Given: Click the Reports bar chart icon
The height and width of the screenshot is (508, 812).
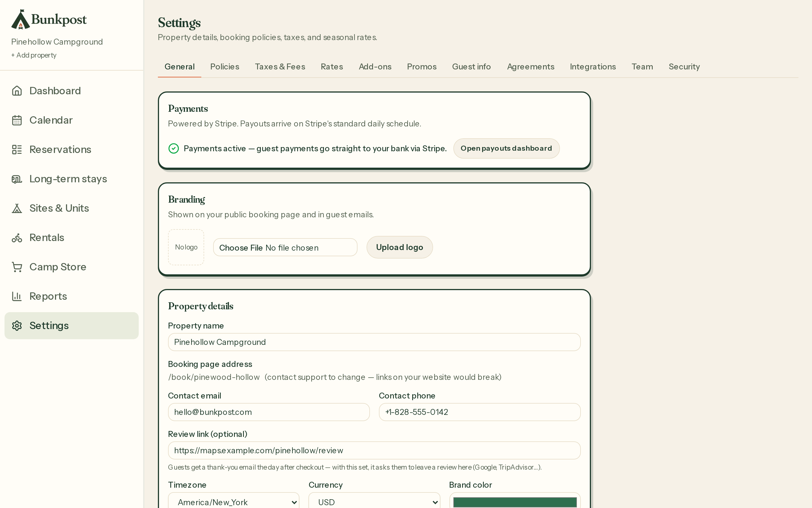Looking at the screenshot, I should (17, 296).
